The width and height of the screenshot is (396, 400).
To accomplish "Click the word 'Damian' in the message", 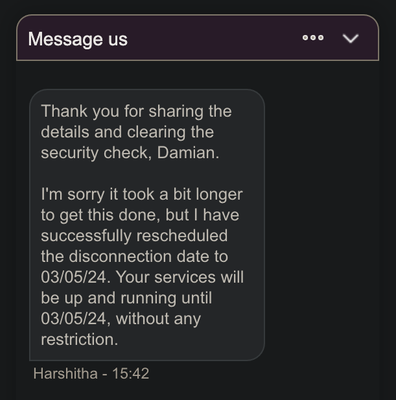I will point(188,153).
